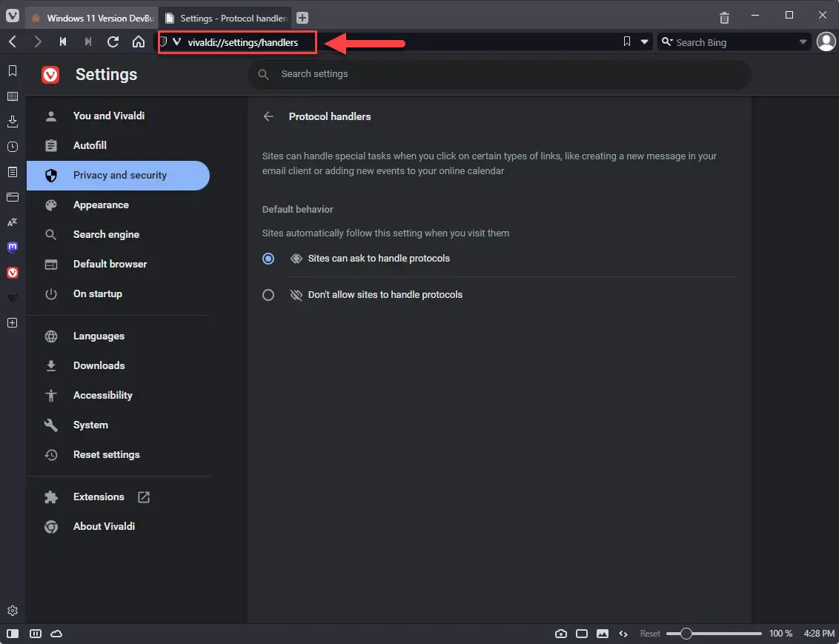Click the Fast Forward button
Image resolution: width=839 pixels, height=644 pixels.
click(88, 42)
